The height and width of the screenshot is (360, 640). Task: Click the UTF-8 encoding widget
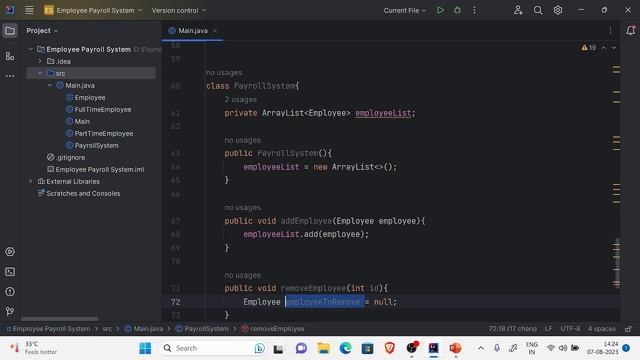pyautogui.click(x=570, y=329)
